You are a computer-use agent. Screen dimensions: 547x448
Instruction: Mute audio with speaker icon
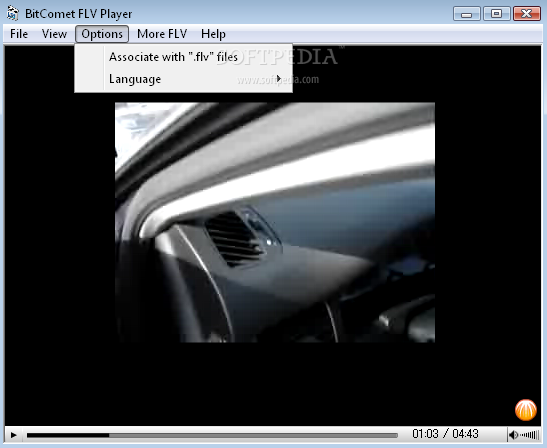pos(513,435)
